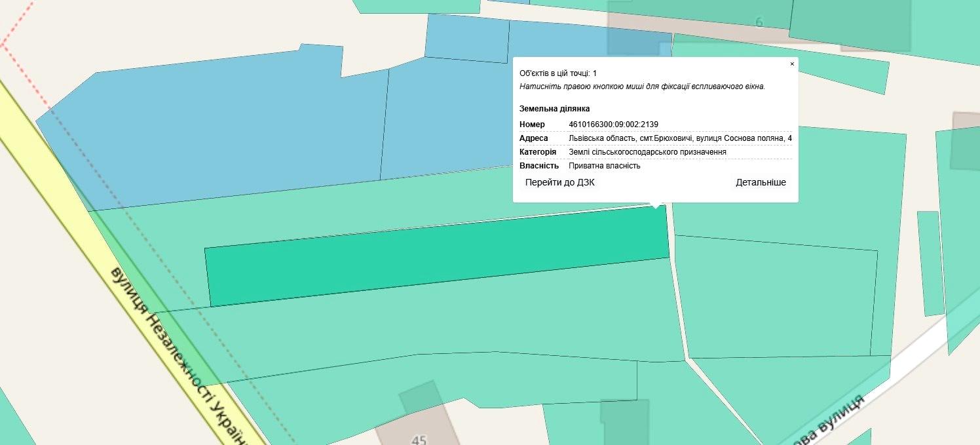Click the 'Адреса' field label in popup
Image resolution: width=980 pixels, height=445 pixels.
[x=533, y=138]
